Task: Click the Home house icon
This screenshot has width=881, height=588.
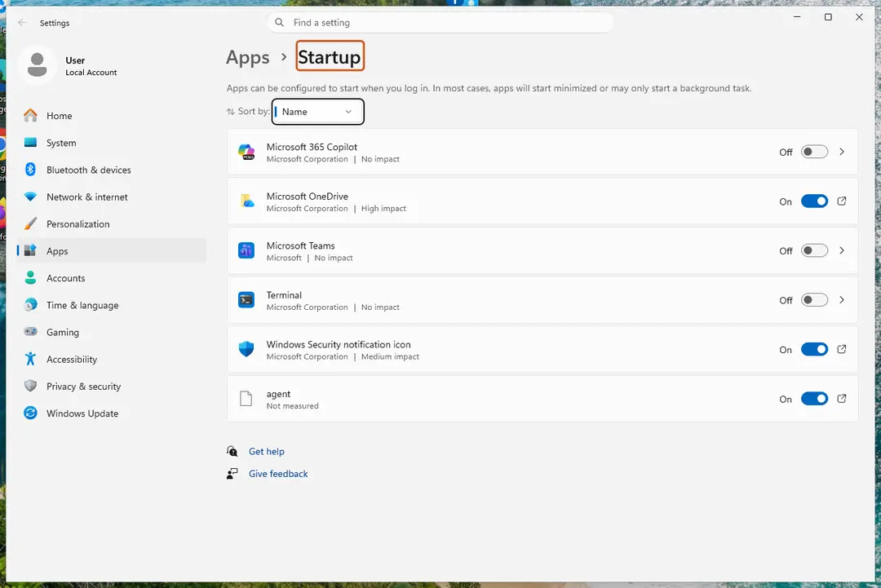Action: [30, 116]
